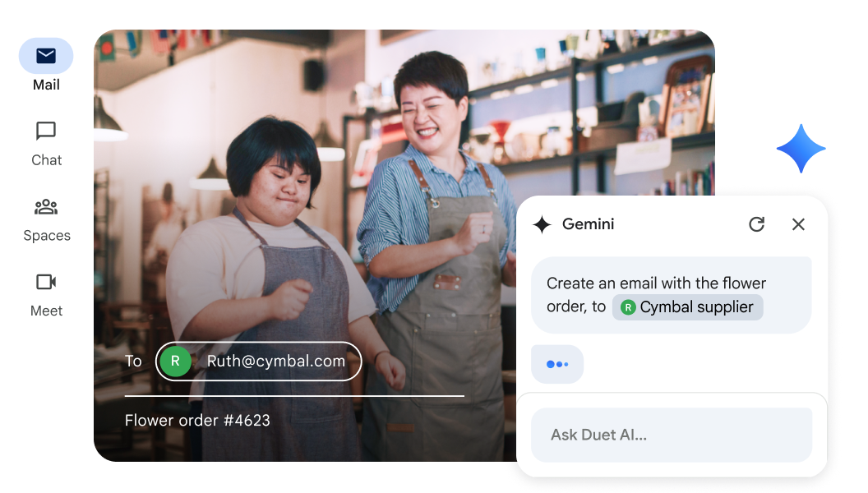Click the large blue Gemini star
868x493 pixels.
(801, 148)
